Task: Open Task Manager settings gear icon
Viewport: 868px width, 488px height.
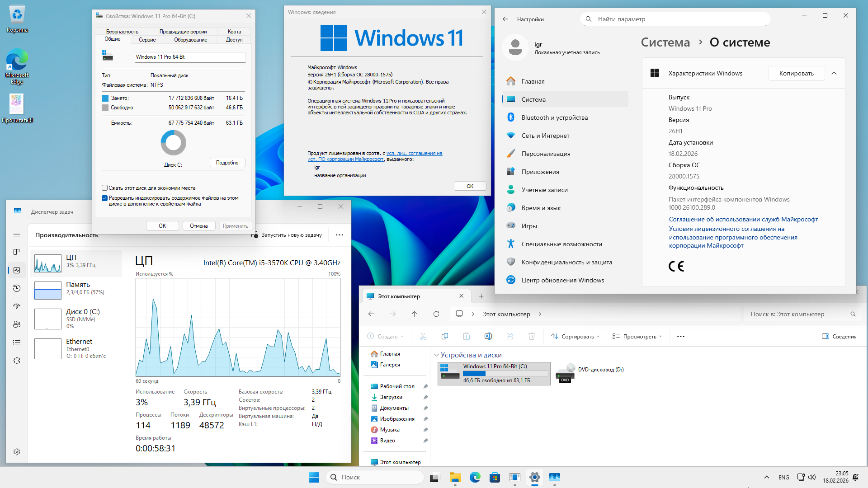Action: [17, 452]
